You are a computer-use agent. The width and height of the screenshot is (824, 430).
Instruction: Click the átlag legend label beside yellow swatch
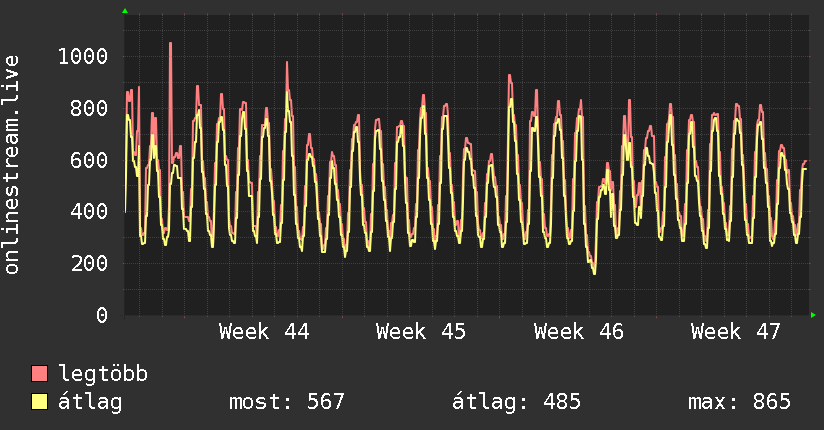90,403
